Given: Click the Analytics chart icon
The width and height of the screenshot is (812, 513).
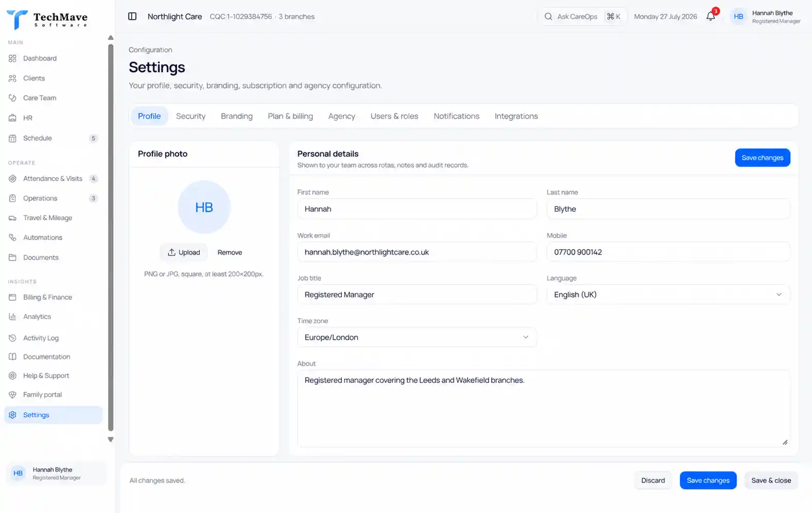Looking at the screenshot, I should tap(12, 316).
